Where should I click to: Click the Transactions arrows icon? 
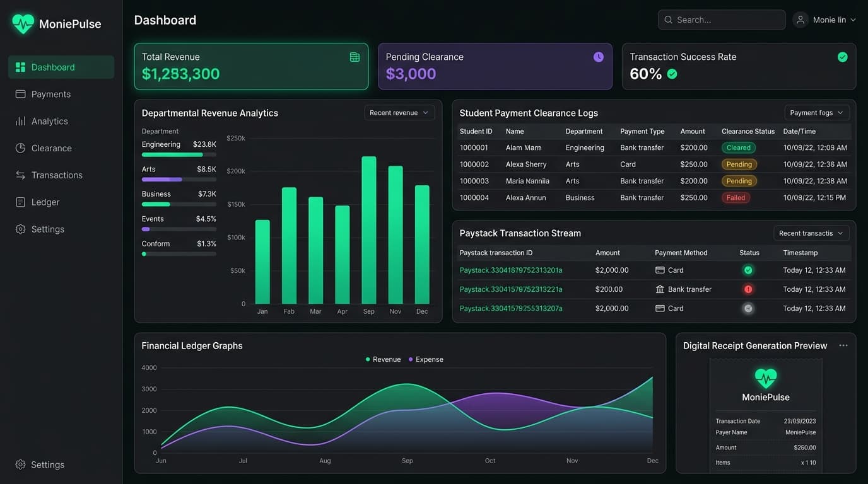[20, 175]
